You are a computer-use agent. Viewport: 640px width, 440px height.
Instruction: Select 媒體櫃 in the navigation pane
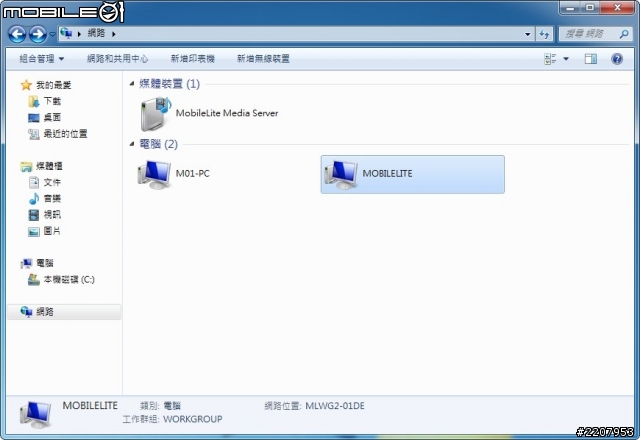click(x=49, y=166)
